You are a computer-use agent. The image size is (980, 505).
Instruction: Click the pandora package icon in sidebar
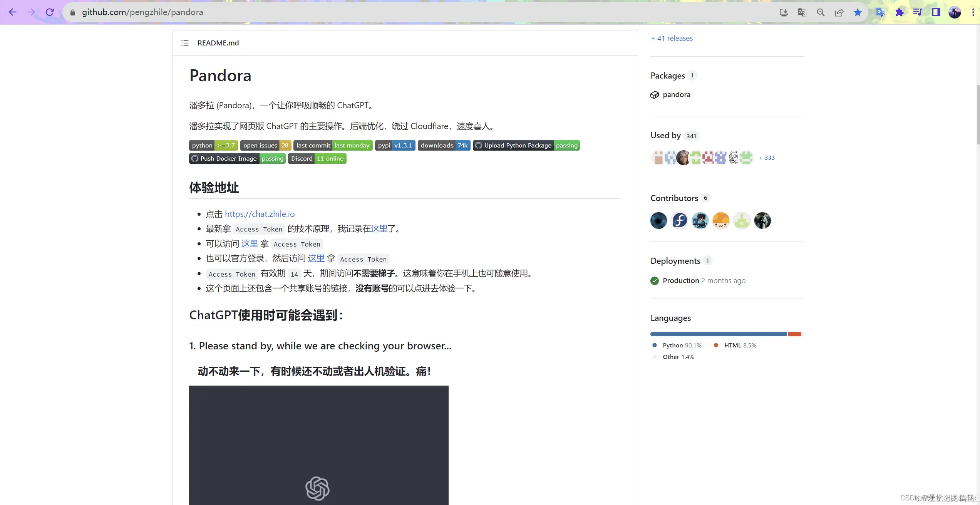(x=655, y=94)
